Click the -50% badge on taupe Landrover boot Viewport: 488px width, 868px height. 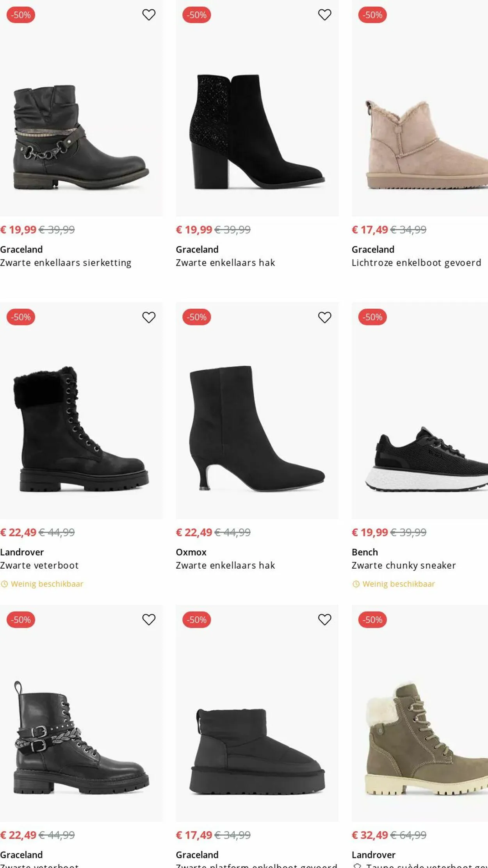(x=372, y=620)
